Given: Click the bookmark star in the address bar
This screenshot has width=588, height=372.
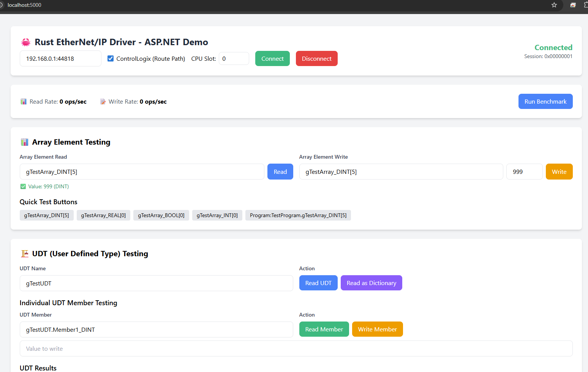Looking at the screenshot, I should coord(554,5).
